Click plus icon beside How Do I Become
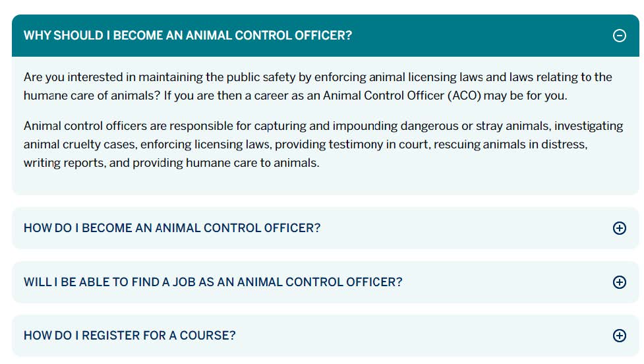This screenshot has height=364, width=644. (x=619, y=228)
